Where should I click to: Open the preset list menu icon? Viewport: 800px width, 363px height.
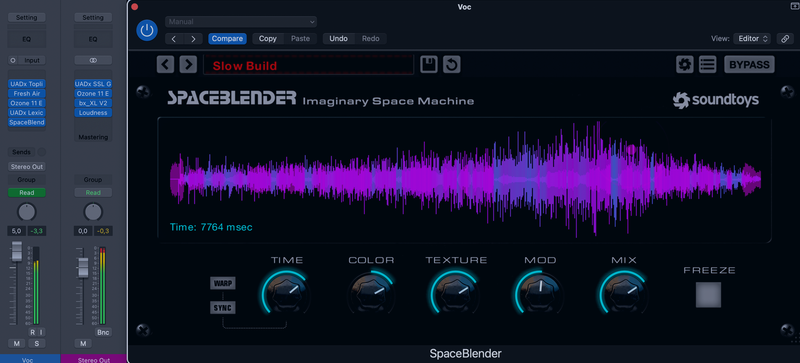pos(708,65)
